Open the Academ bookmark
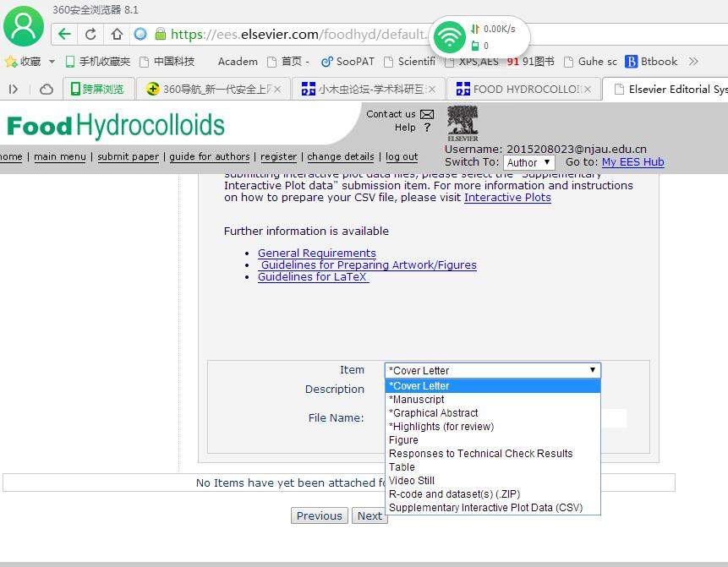The width and height of the screenshot is (728, 567). pyautogui.click(x=238, y=61)
